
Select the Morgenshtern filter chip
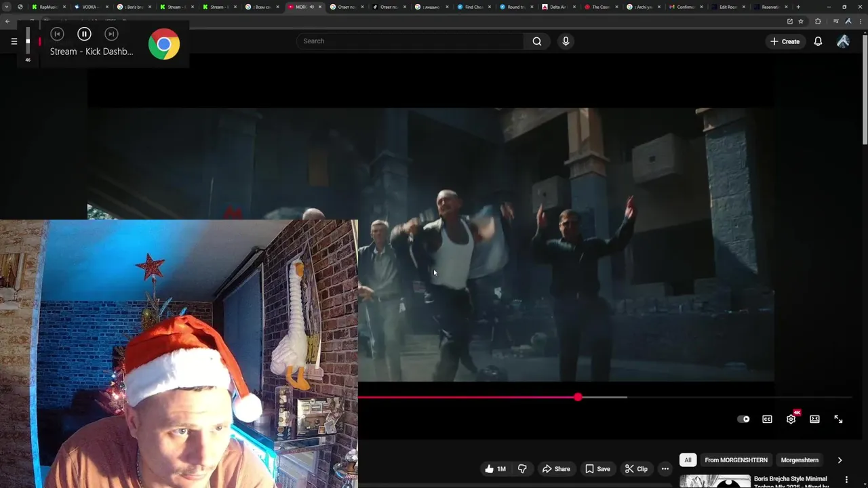tap(800, 460)
